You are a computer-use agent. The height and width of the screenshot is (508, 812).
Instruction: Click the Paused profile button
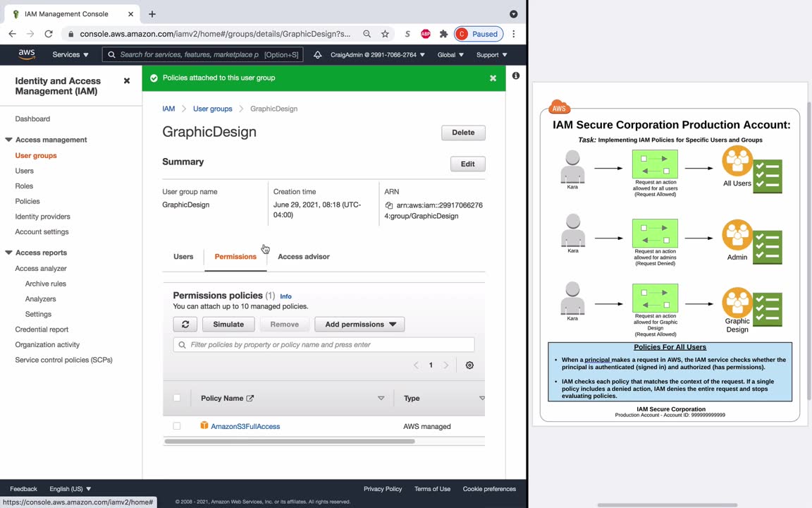click(479, 34)
